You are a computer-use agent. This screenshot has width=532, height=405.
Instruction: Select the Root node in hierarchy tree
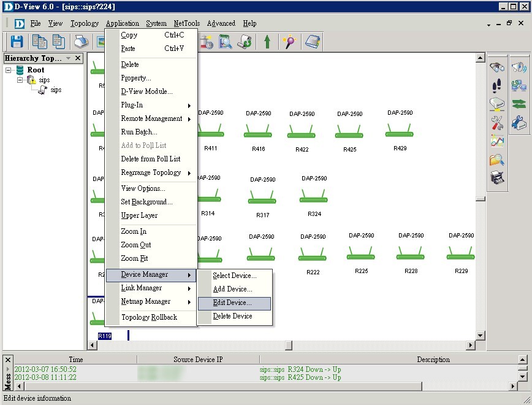click(x=36, y=70)
